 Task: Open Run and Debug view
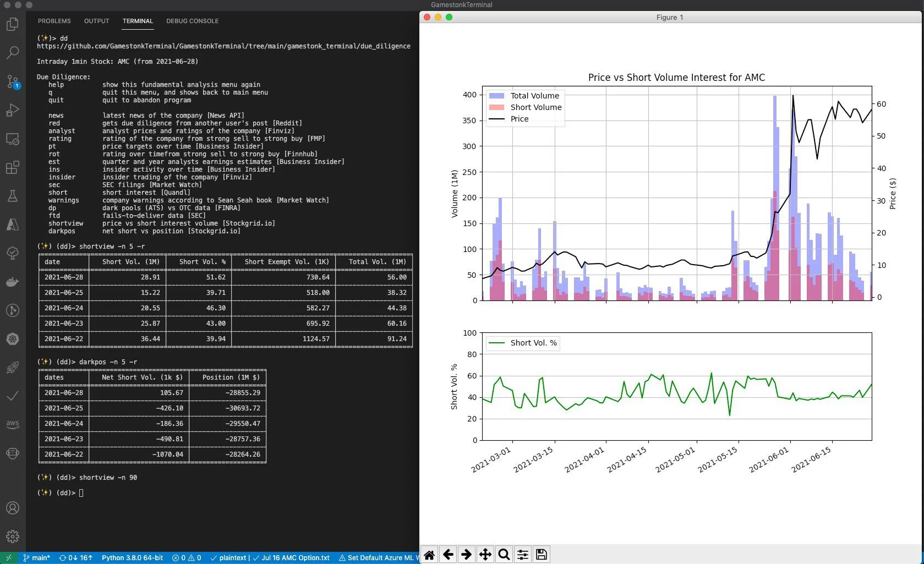pos(12,110)
